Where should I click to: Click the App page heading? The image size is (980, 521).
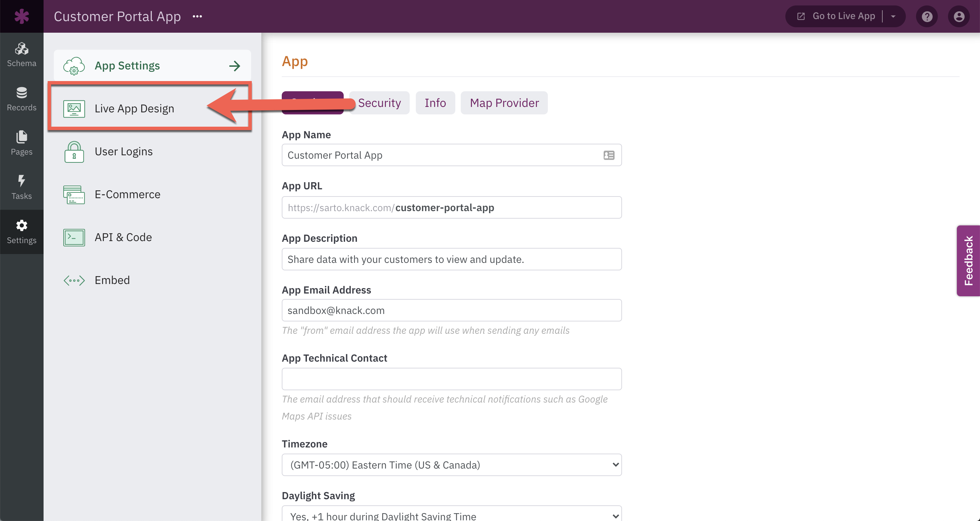coord(295,62)
